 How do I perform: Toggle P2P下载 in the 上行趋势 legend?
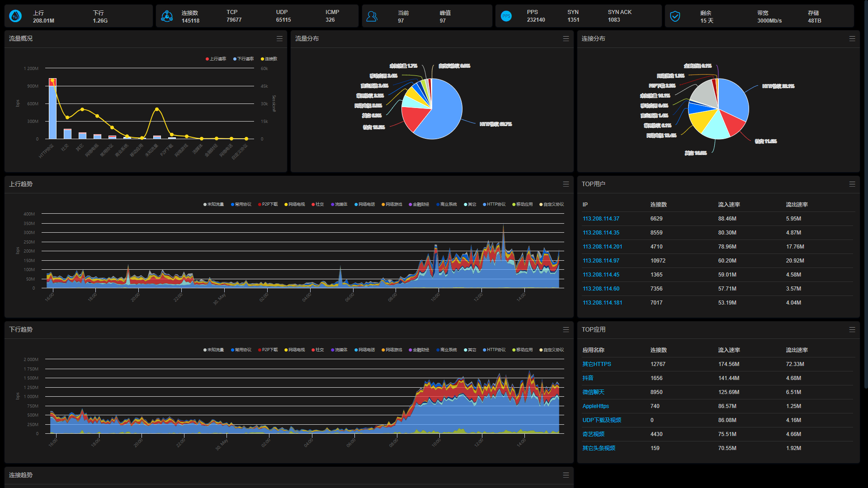268,205
